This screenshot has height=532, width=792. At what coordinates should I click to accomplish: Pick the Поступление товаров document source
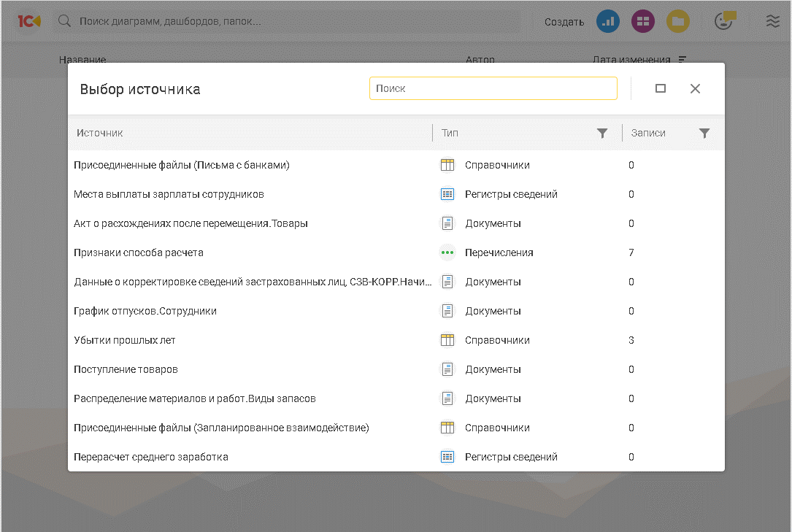(x=126, y=369)
